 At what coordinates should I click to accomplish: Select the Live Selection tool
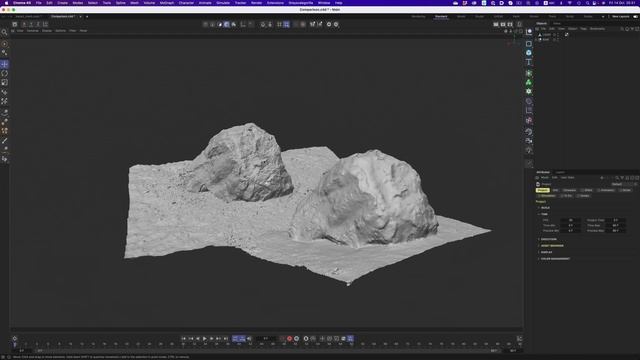pyautogui.click(x=4, y=44)
